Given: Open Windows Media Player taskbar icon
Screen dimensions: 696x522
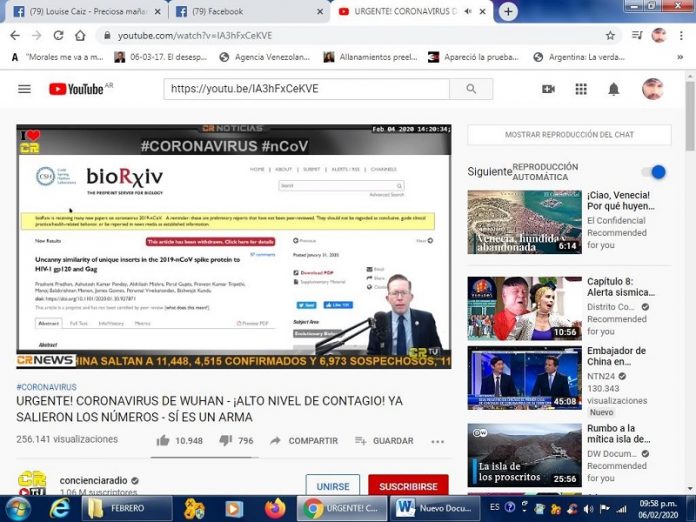Looking at the screenshot, I should pos(233,509).
